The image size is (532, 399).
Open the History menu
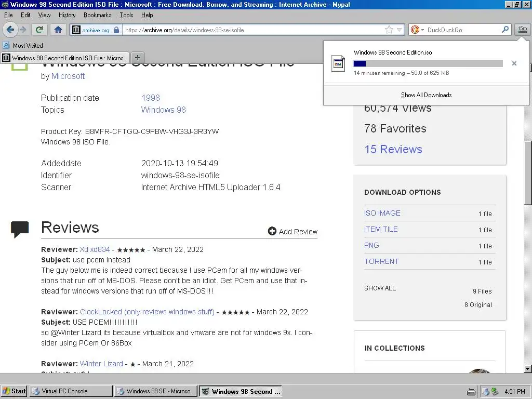[67, 15]
